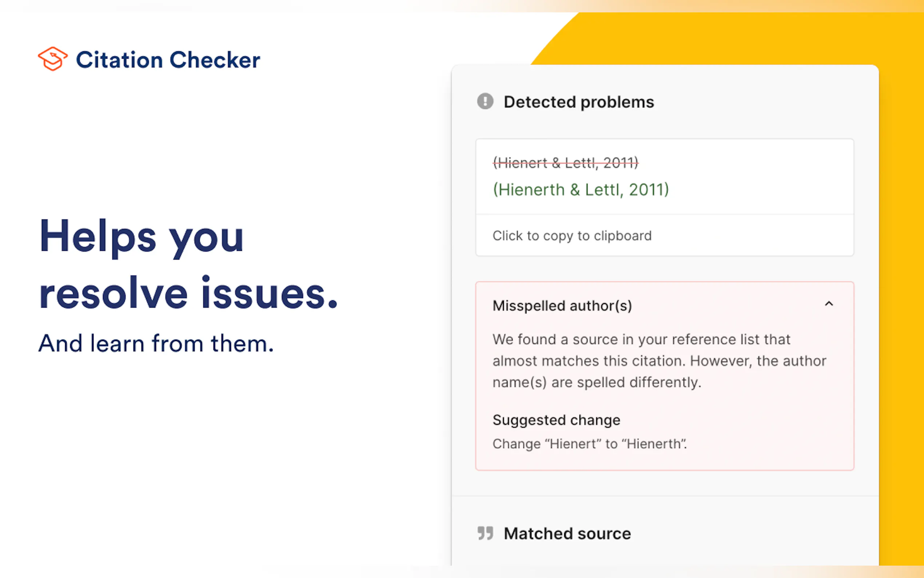Click the corrected citation (Hienerth & Lettl, 2011)
924x578 pixels.
pyautogui.click(x=581, y=189)
